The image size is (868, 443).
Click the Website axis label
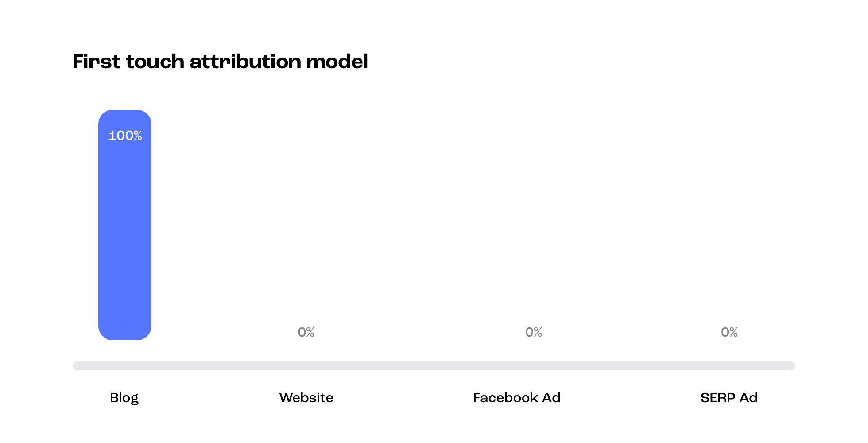point(306,398)
